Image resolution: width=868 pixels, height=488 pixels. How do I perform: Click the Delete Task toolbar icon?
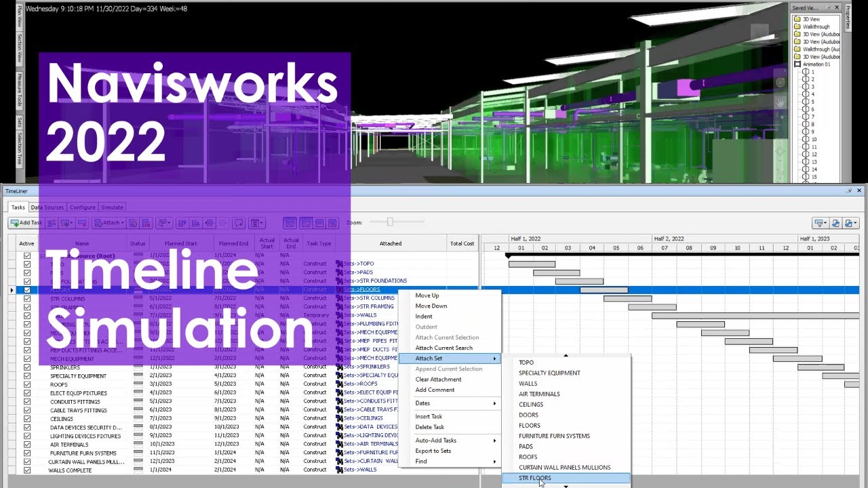pos(82,223)
